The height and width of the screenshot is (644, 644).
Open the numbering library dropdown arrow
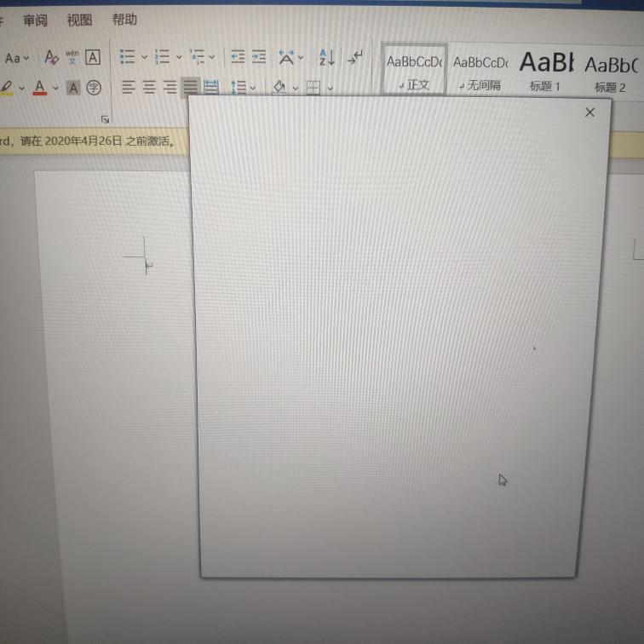(x=179, y=57)
